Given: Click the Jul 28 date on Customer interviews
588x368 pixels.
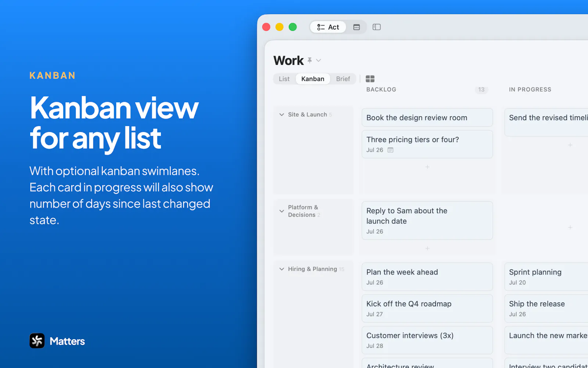Looking at the screenshot, I should click(374, 346).
